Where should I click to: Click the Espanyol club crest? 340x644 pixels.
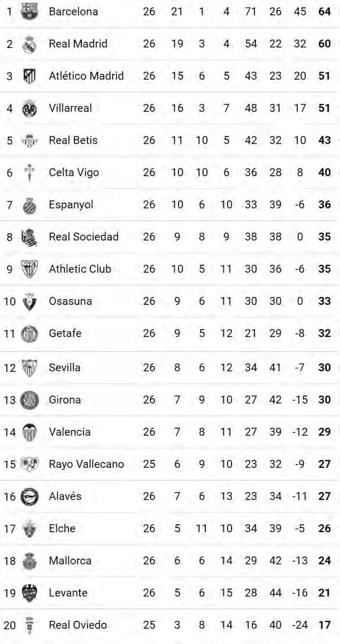click(x=30, y=205)
